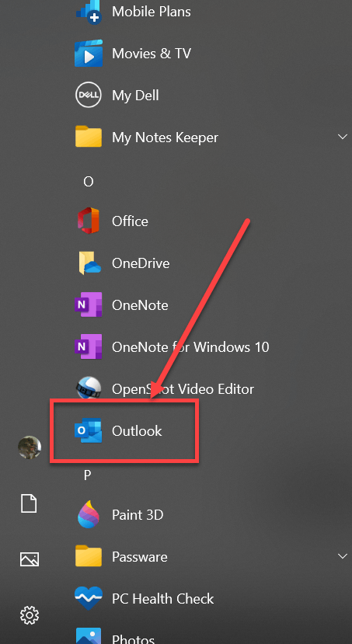Launch the OpenShot Video Editor icon
Viewport: 352px width, 644px height.
pyautogui.click(x=89, y=388)
